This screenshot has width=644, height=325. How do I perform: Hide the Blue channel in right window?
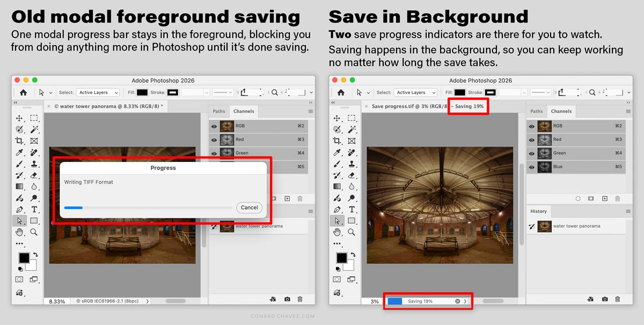point(532,167)
